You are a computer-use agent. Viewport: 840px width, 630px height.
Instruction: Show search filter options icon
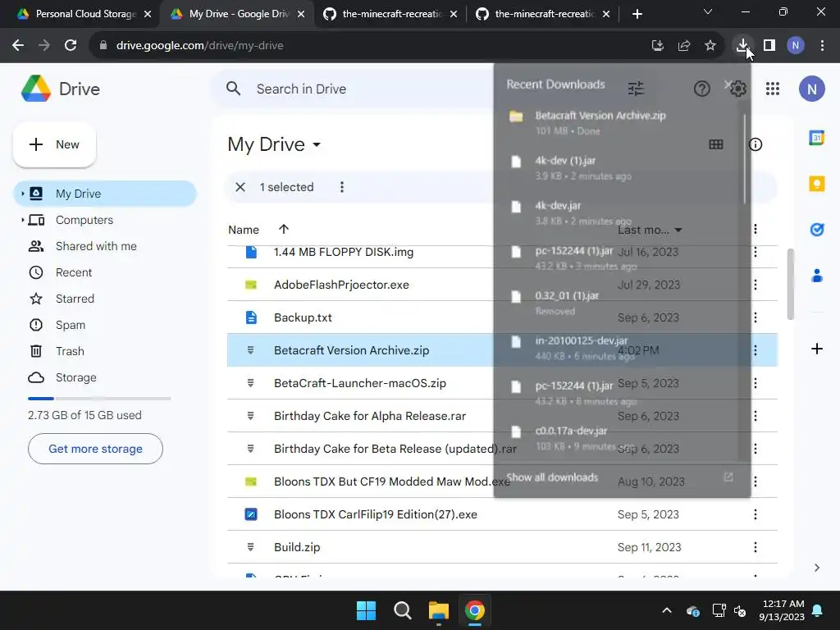click(x=636, y=89)
